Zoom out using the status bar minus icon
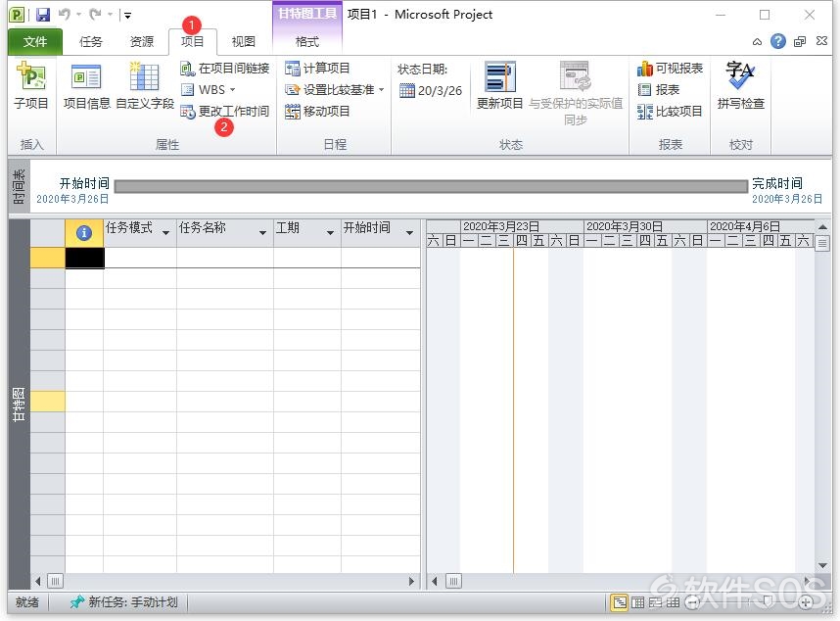The height and width of the screenshot is (621, 840). point(692,602)
